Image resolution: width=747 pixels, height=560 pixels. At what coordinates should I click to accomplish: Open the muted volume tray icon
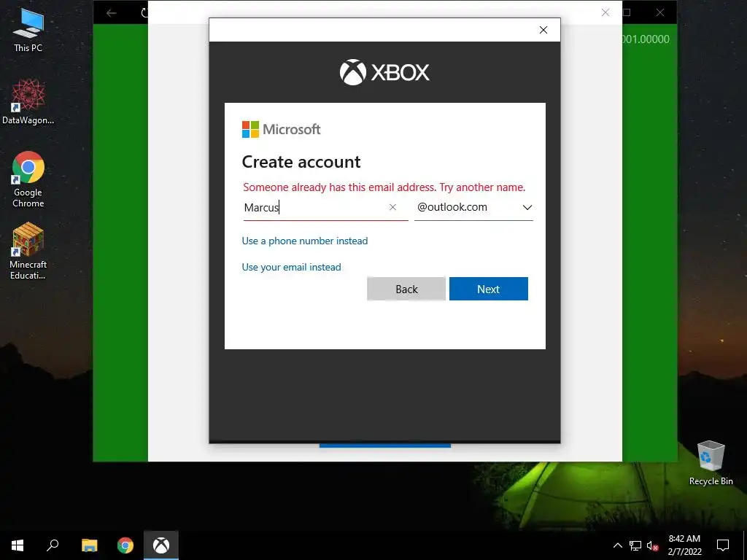pyautogui.click(x=653, y=545)
